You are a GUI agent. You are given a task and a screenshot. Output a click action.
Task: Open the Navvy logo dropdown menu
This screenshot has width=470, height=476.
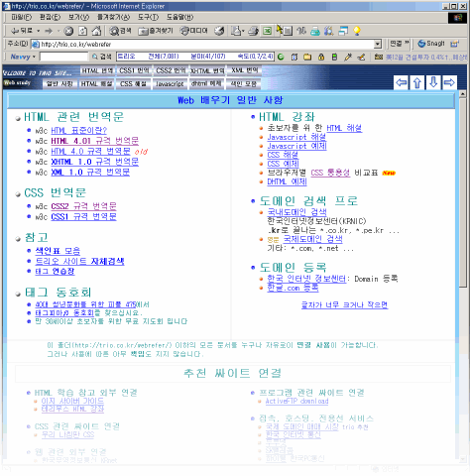(23, 57)
